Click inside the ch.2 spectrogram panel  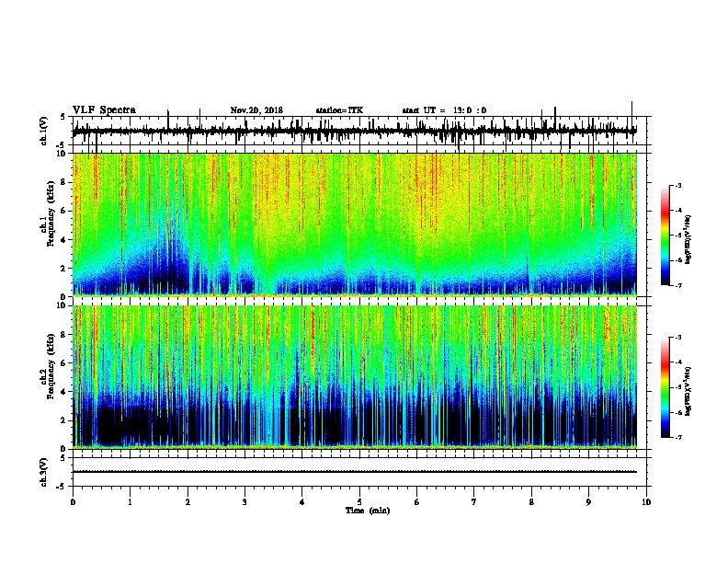[354, 377]
